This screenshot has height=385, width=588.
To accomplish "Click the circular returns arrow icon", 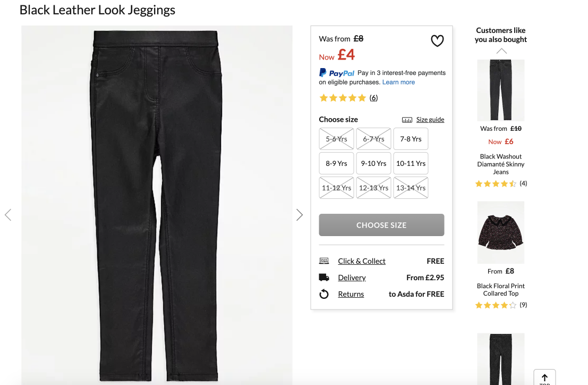I will click(x=324, y=294).
